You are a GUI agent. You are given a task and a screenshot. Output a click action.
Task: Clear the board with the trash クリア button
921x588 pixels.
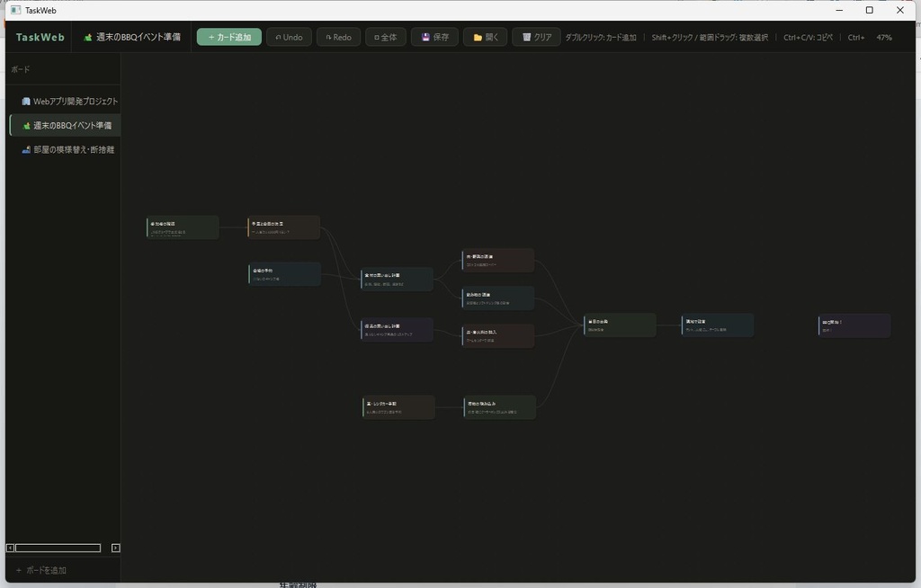536,37
